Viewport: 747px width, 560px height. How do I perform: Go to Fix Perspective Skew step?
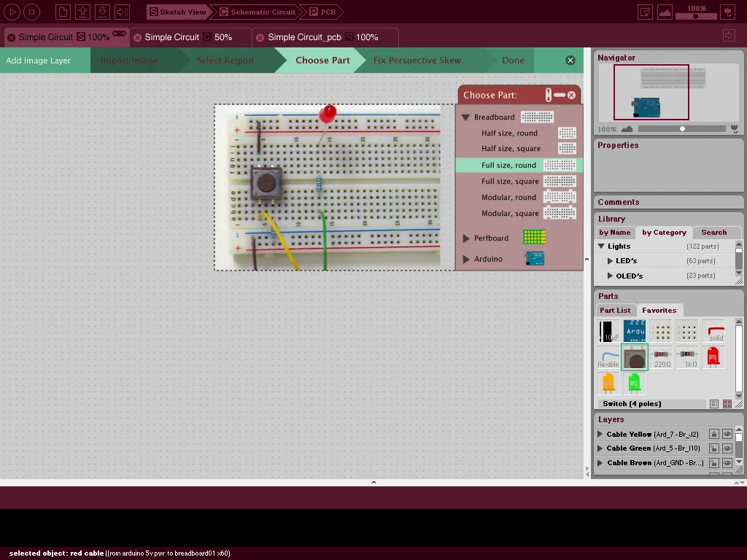[417, 61]
